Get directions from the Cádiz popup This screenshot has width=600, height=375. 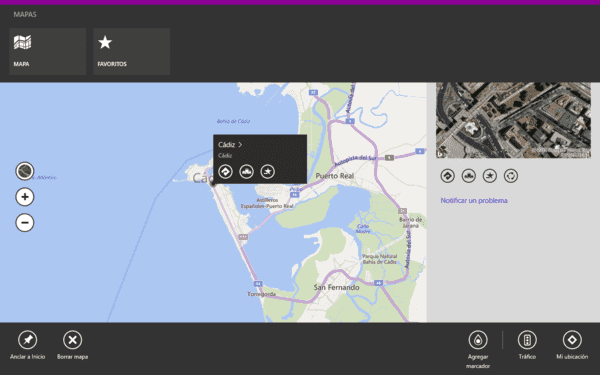pos(225,171)
